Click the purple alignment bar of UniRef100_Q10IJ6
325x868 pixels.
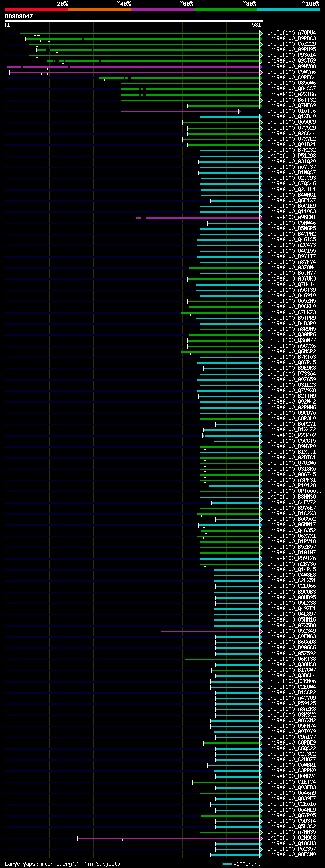pyautogui.click(x=181, y=111)
